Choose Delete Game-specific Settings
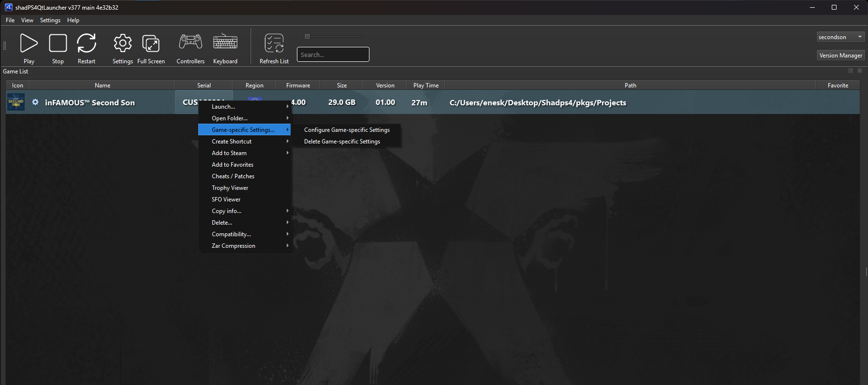 (x=347, y=142)
